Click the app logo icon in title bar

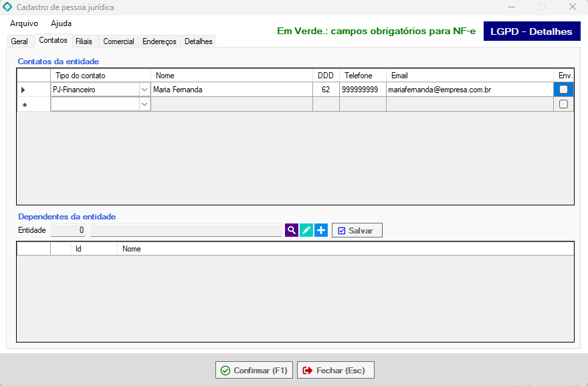tap(7, 7)
